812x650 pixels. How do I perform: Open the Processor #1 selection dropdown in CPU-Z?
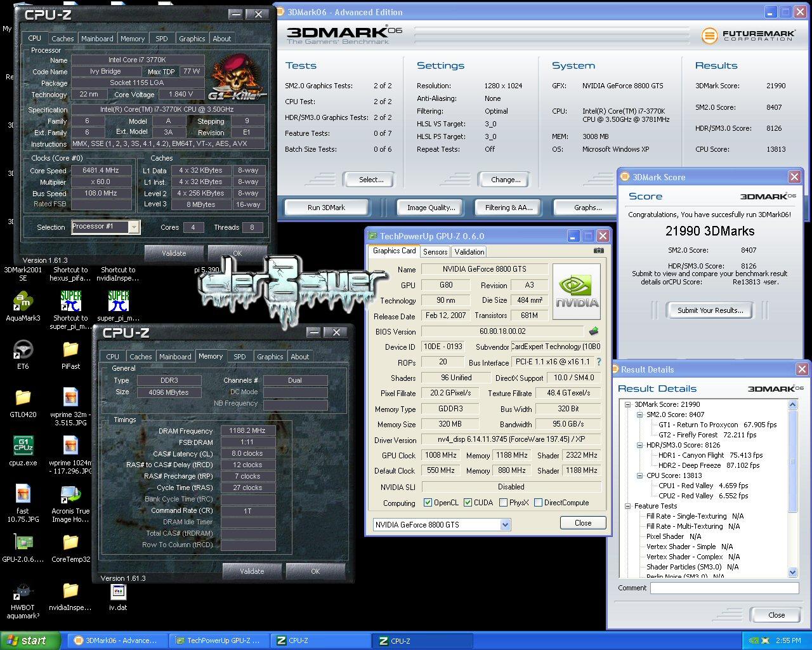pyautogui.click(x=133, y=227)
